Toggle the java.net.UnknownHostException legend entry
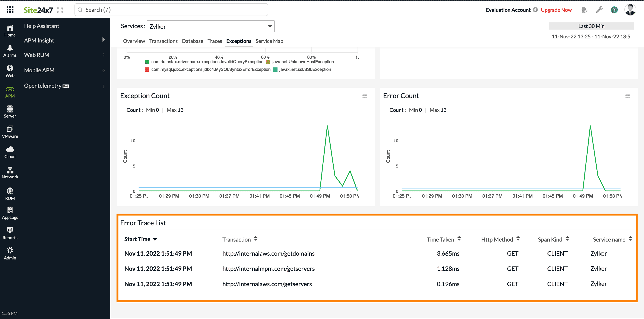This screenshot has width=644, height=319. [303, 62]
